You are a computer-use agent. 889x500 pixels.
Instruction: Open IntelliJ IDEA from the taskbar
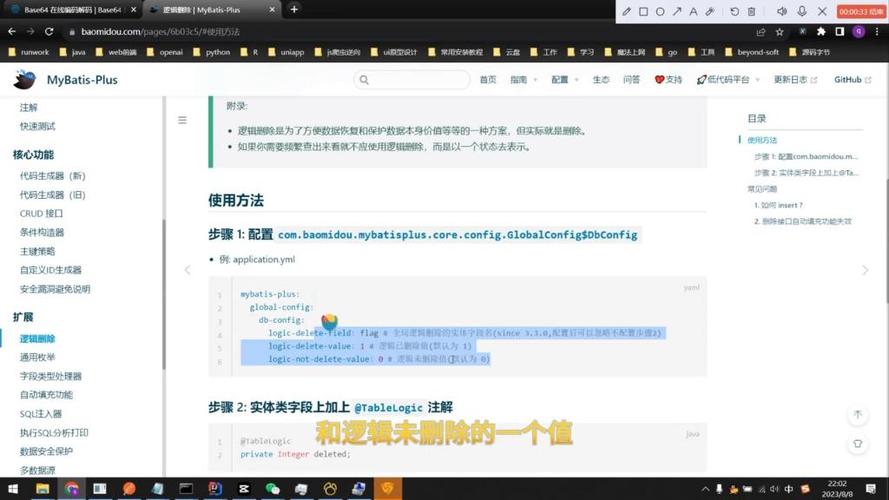click(x=215, y=489)
